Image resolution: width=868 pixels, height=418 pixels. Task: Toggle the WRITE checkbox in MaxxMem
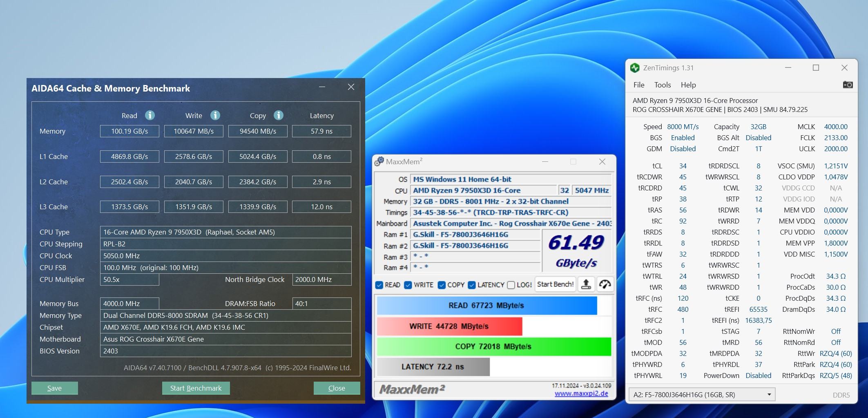[408, 285]
